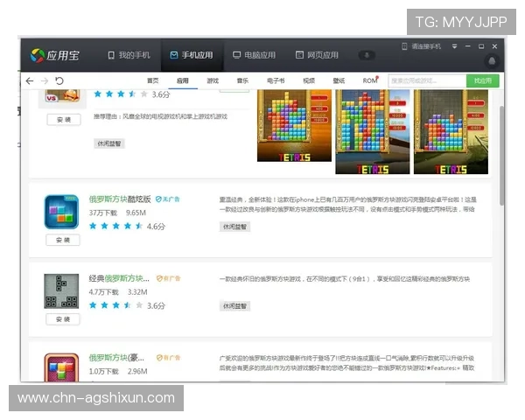The width and height of the screenshot is (525, 420).
Task: Click the 经典俄罗斯方块 app icon
Action: [x=61, y=291]
